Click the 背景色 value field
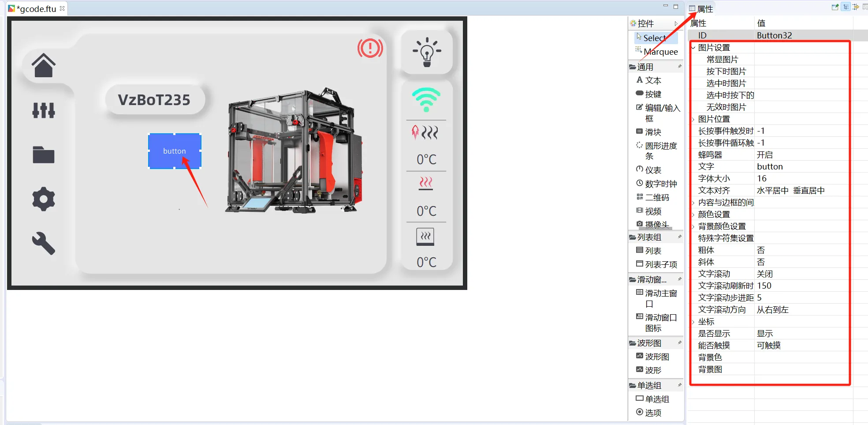 pyautogui.click(x=802, y=357)
